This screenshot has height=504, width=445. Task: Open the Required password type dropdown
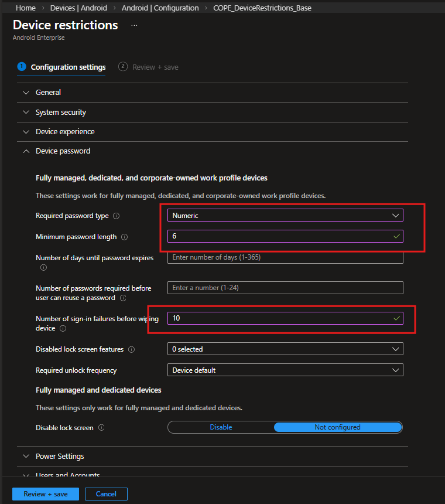click(285, 216)
